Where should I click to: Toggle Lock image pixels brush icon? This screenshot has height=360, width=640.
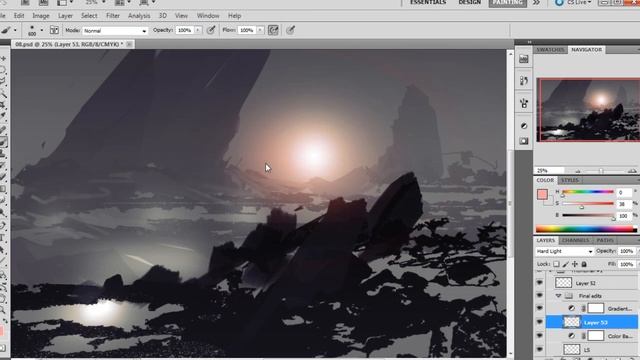point(566,264)
